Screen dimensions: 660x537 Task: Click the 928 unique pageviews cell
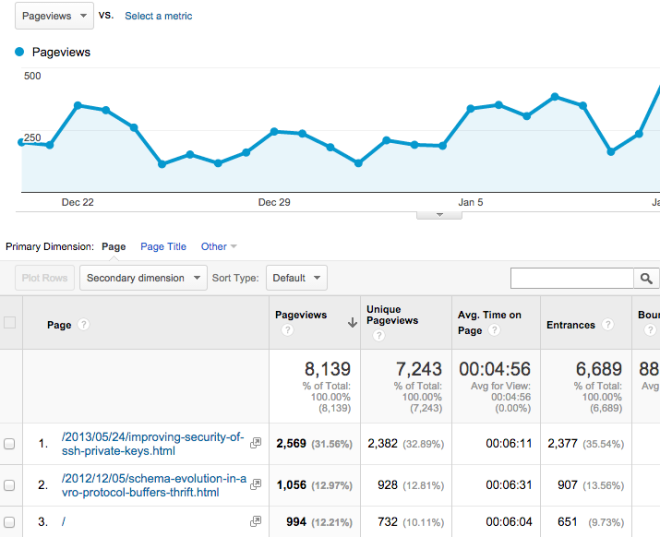[387, 485]
